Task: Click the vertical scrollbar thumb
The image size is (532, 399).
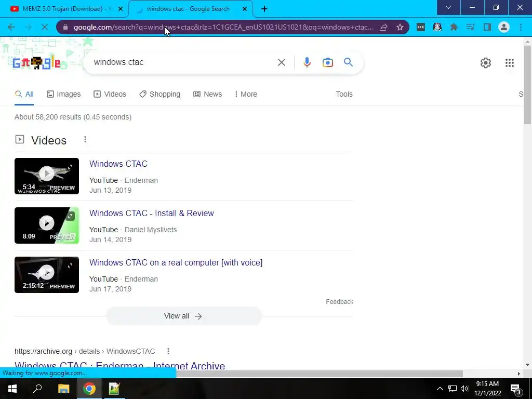Action: click(x=527, y=85)
